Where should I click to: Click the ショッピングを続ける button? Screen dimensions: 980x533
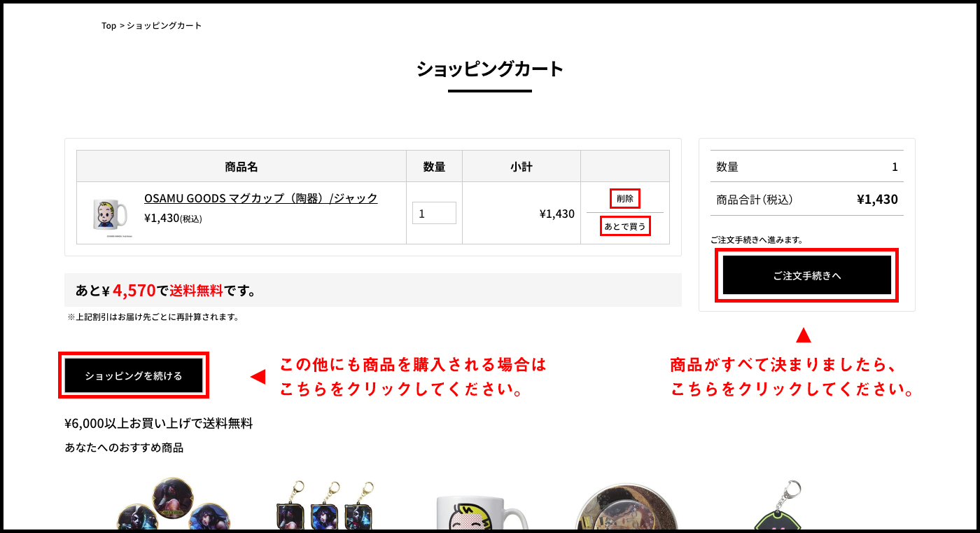(134, 376)
